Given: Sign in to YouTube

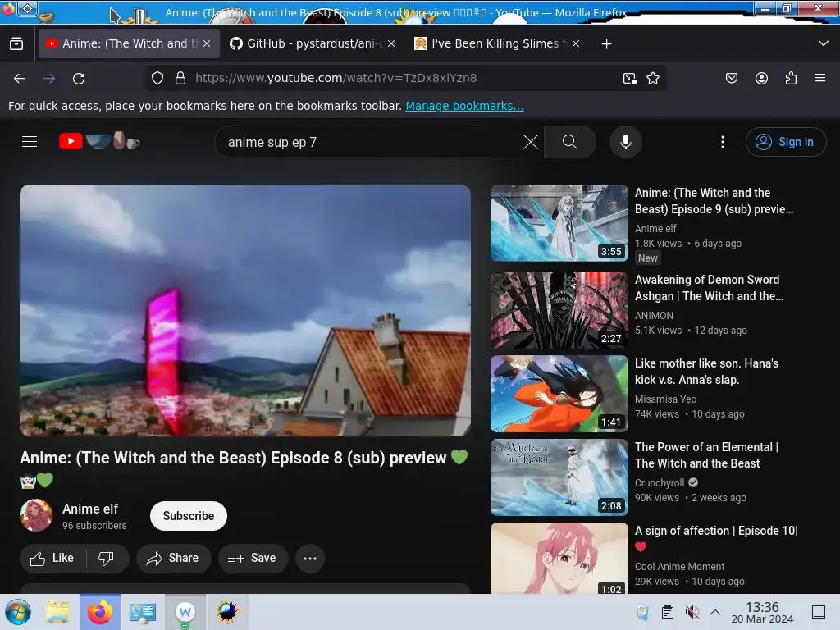Looking at the screenshot, I should pyautogui.click(x=785, y=142).
